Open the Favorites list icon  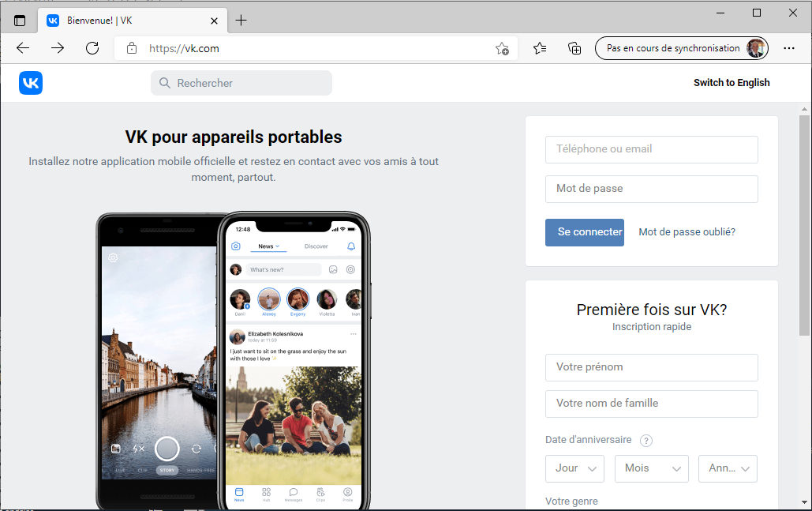540,48
